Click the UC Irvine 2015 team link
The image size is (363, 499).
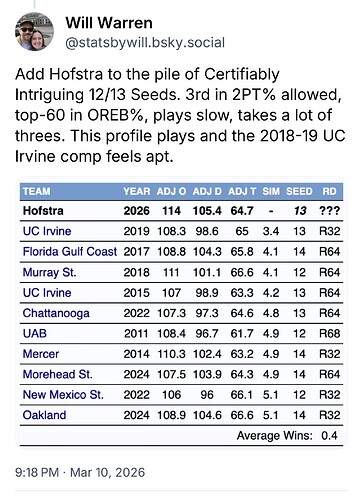tap(47, 293)
